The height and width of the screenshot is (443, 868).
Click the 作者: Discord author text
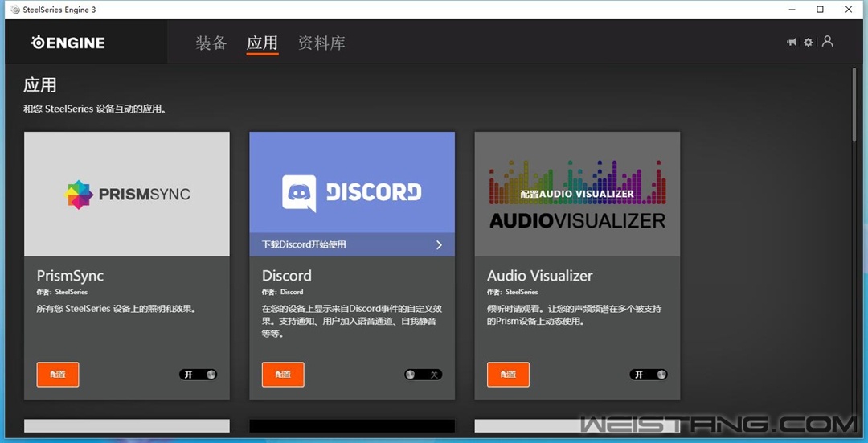tap(282, 292)
